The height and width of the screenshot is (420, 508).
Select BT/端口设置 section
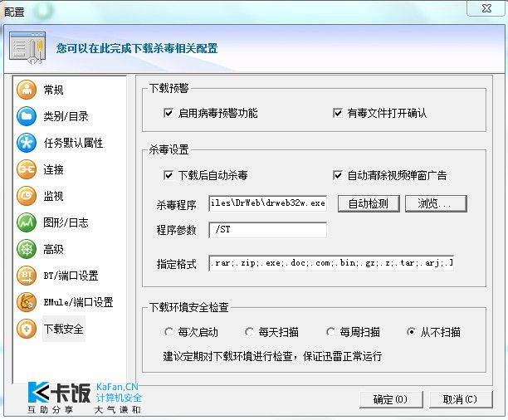pos(71,276)
